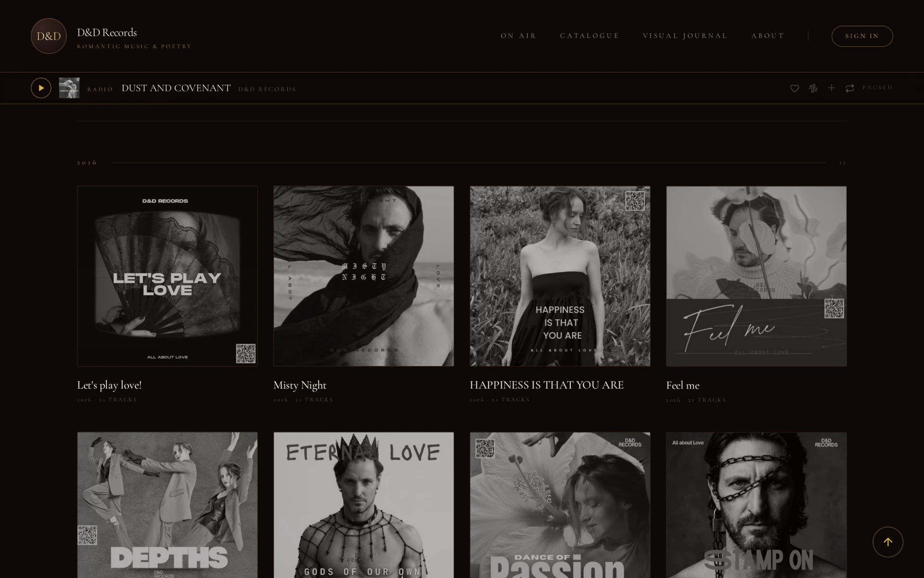Open the Catalogue page
The width and height of the screenshot is (924, 578).
pos(590,36)
